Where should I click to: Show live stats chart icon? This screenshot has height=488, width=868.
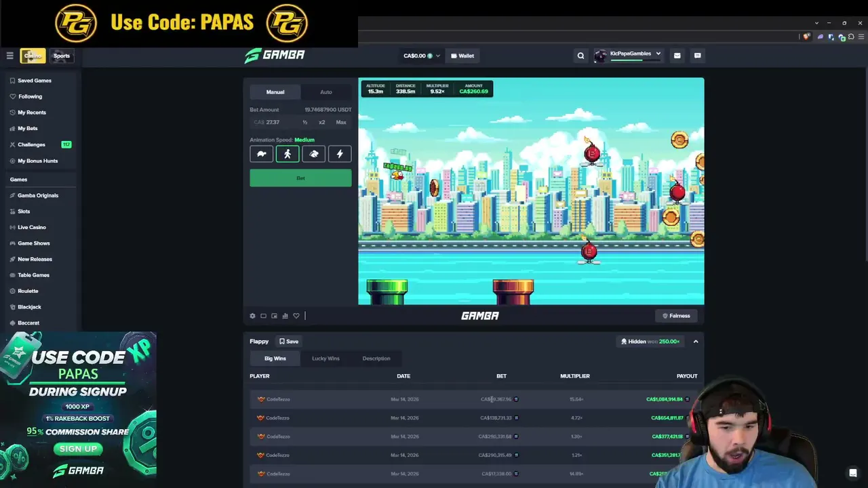click(x=285, y=316)
